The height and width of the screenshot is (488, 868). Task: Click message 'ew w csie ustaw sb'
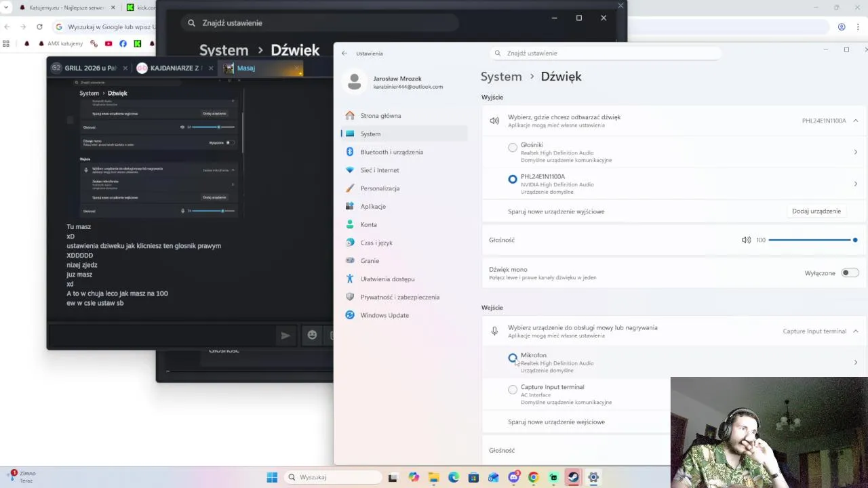coord(95,303)
